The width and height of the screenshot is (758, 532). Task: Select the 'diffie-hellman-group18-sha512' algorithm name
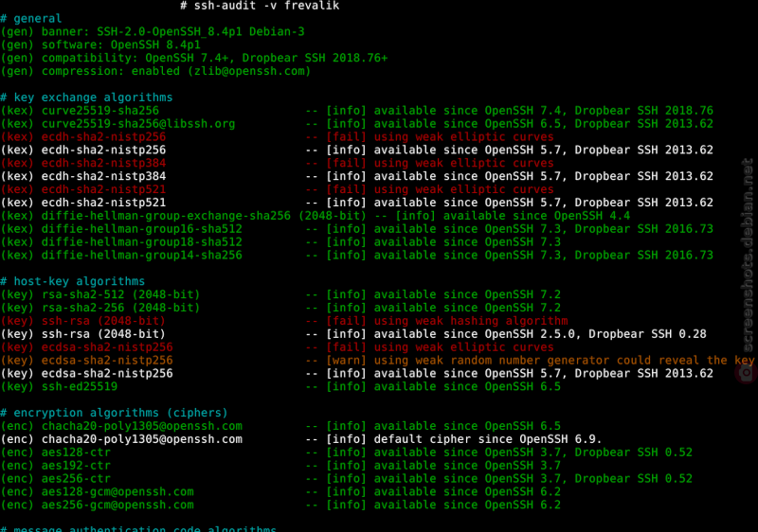click(141, 242)
